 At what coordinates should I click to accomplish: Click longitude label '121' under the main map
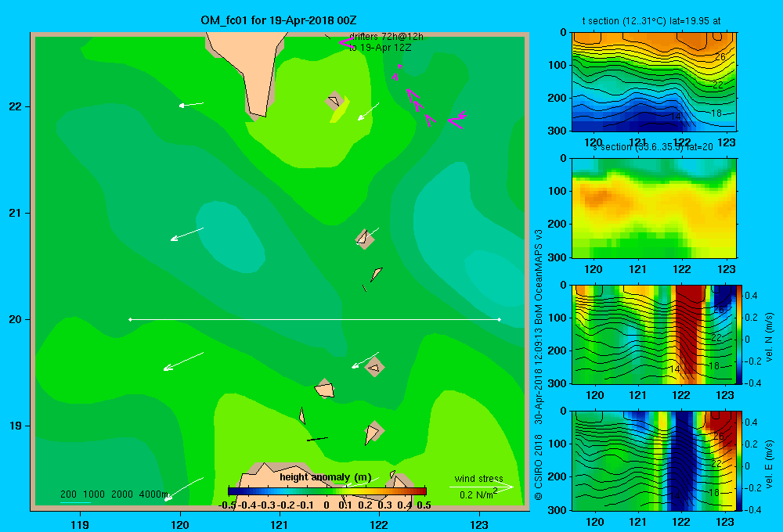280,524
